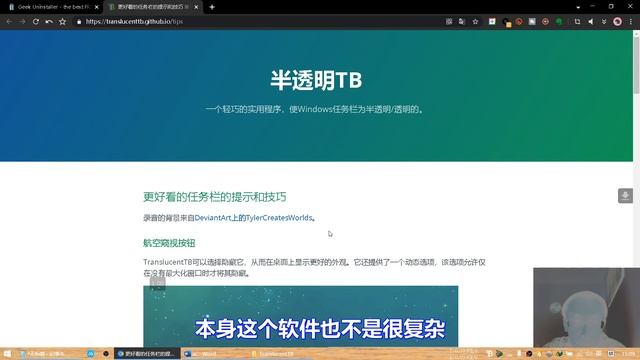Click the black round taskbar icon
The width and height of the screenshot is (640, 360).
click(x=106, y=353)
